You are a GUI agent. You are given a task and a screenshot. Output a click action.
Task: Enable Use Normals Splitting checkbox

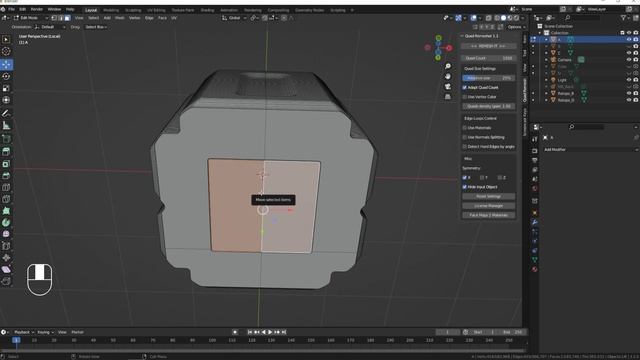coord(464,137)
